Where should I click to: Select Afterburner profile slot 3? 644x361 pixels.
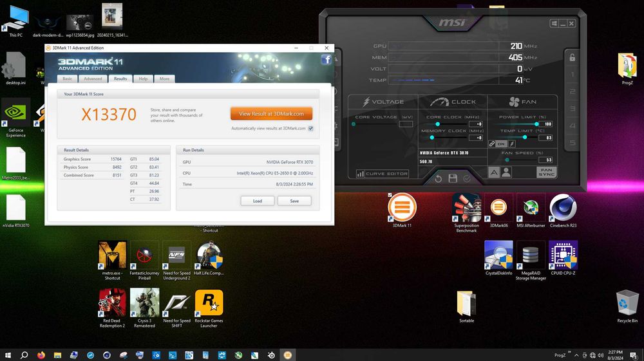point(572,109)
